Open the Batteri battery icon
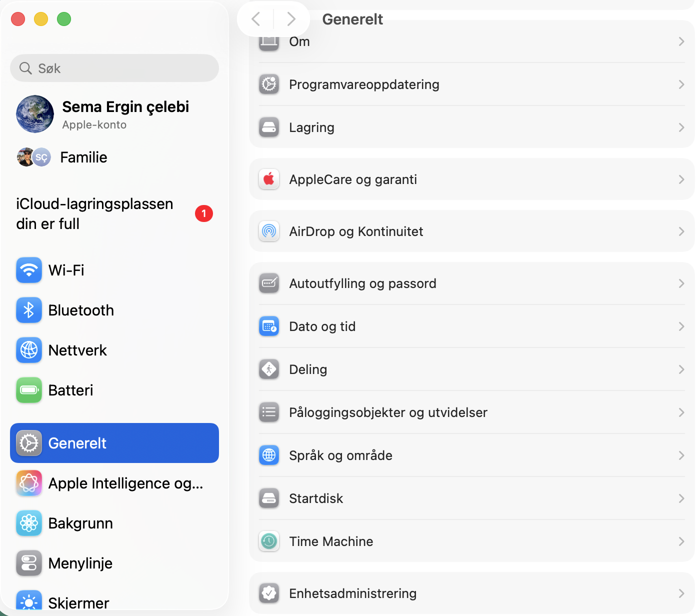The image size is (697, 616). [x=29, y=390]
